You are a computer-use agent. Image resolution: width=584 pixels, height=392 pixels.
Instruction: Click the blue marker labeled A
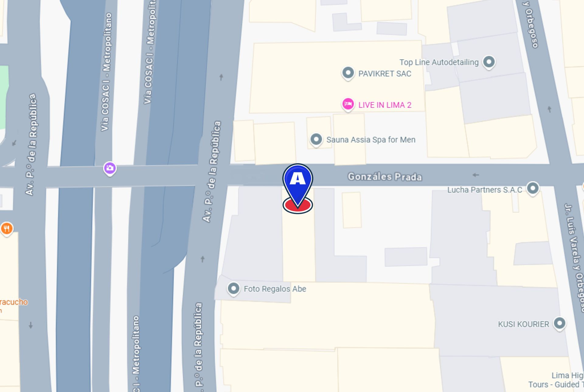[297, 182]
